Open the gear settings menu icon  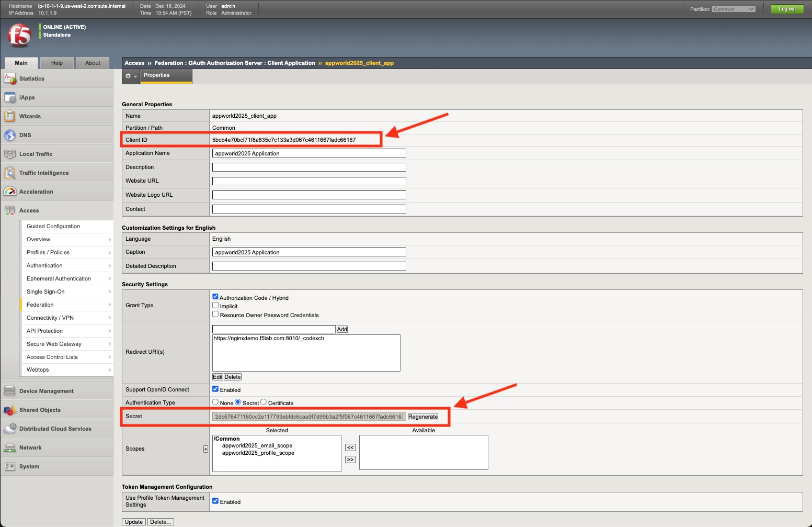pos(131,76)
